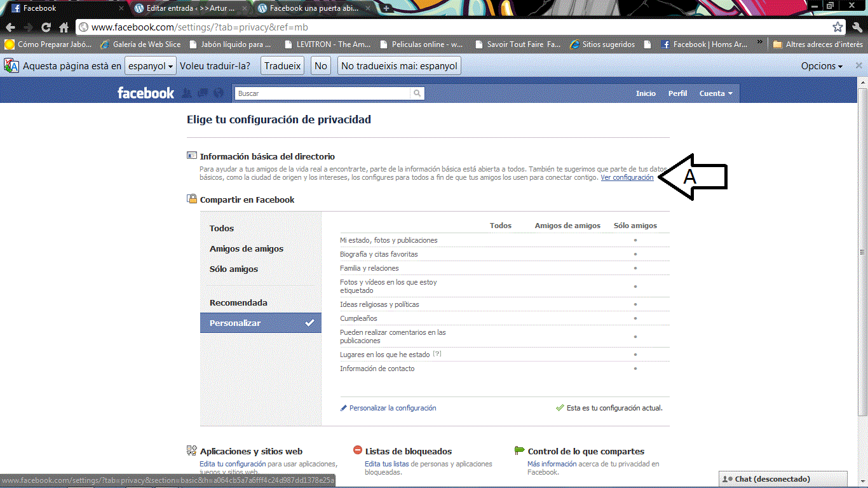Screen dimensions: 868x488
Task: Bookmark this page with the star icon
Action: coord(837,27)
